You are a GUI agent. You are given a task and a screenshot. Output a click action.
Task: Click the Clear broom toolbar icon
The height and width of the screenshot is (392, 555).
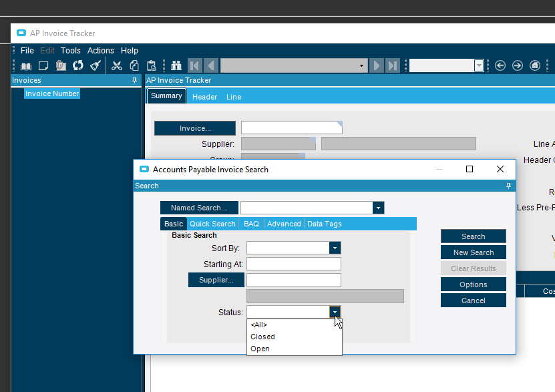96,65
